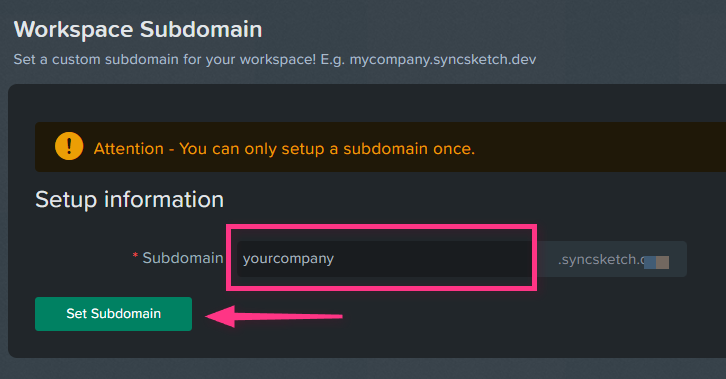Screen dimensions: 726x379
Task: Click the example mycompany.syncsketch.dev text
Action: click(443, 60)
